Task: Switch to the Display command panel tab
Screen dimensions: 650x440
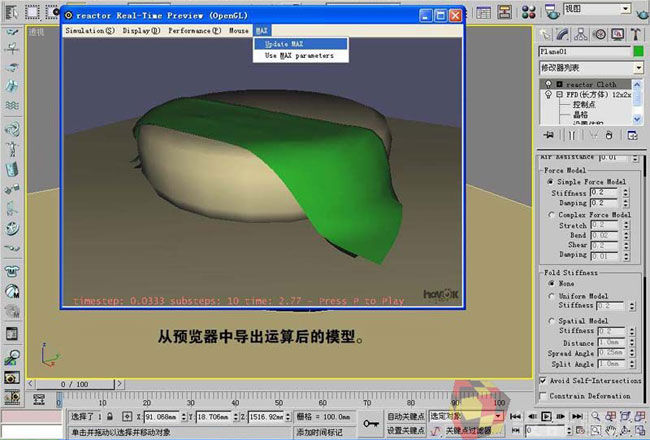Action: (618, 35)
